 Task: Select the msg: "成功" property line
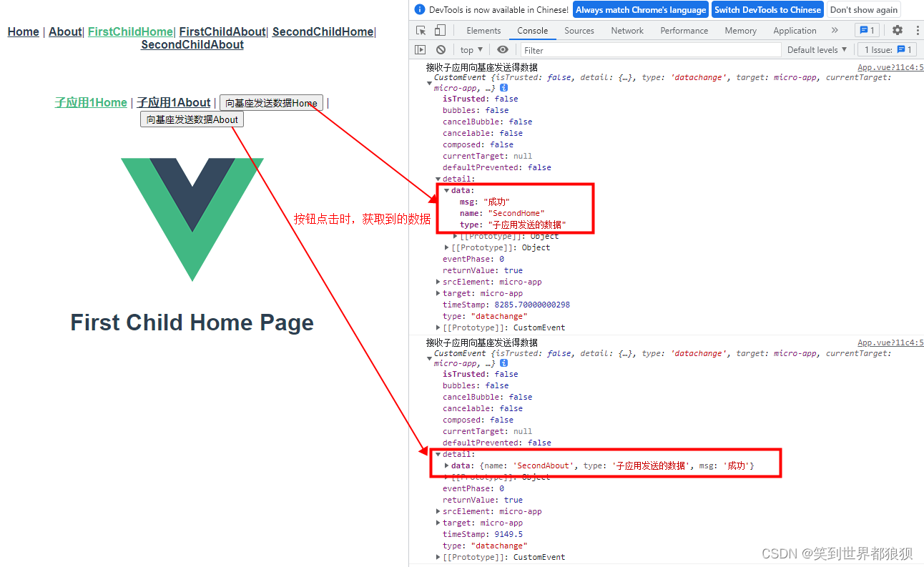click(485, 202)
